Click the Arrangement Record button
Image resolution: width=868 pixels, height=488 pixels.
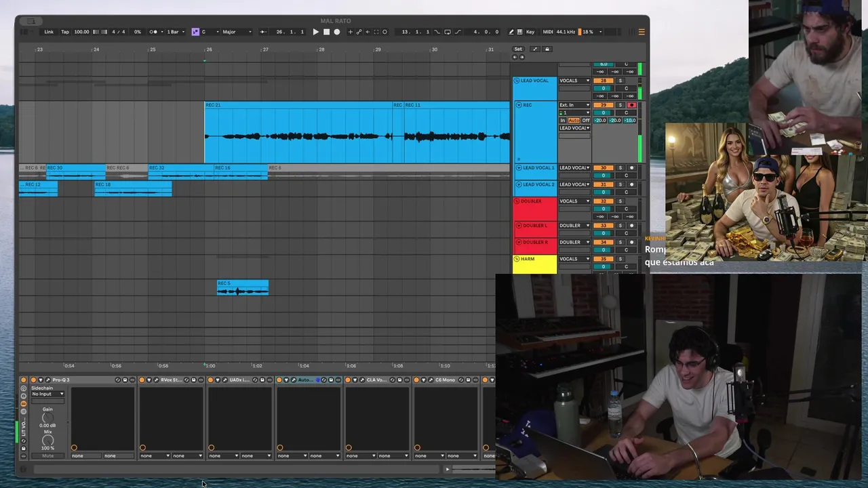click(336, 32)
